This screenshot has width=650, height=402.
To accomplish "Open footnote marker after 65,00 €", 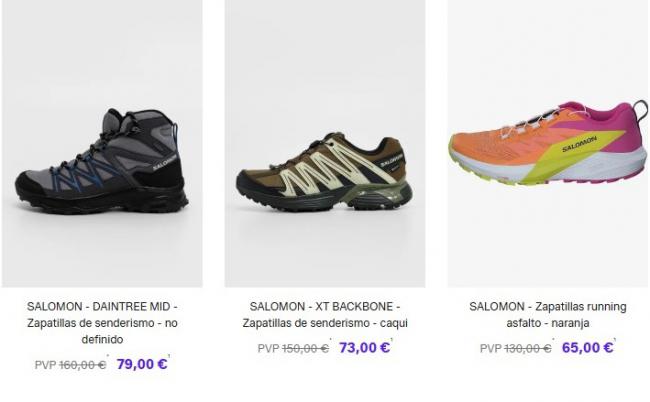I will tap(615, 339).
